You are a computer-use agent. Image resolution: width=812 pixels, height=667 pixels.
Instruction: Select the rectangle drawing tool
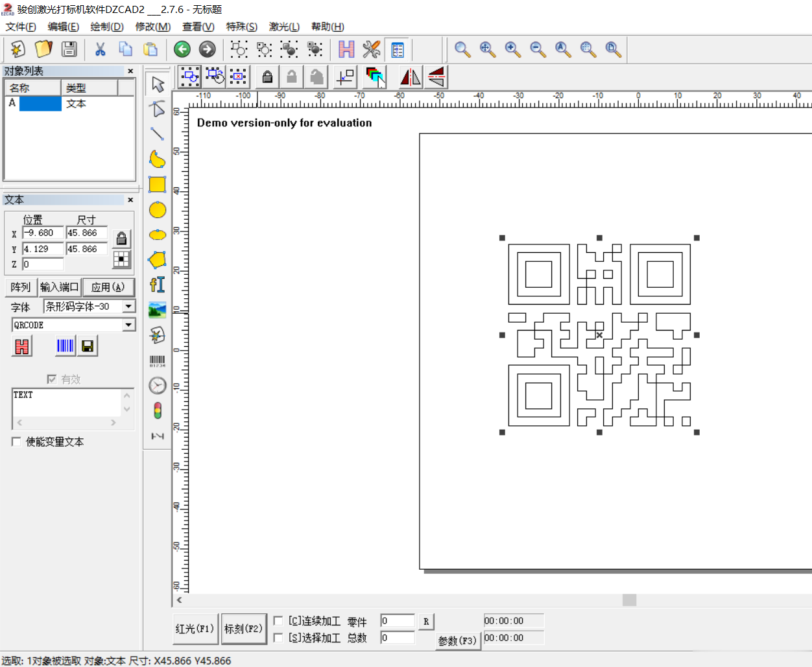[x=157, y=185]
